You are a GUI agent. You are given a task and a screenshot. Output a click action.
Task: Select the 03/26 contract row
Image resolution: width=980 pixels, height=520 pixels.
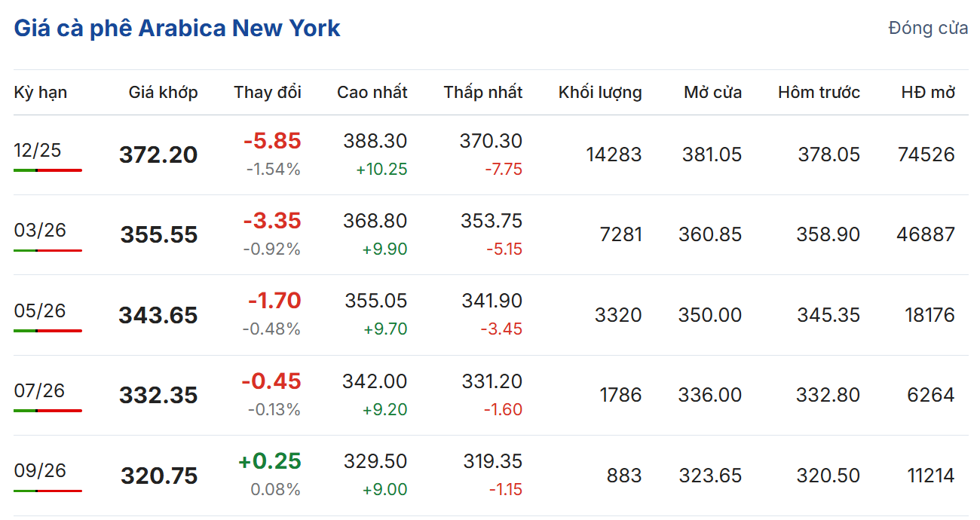click(x=40, y=230)
